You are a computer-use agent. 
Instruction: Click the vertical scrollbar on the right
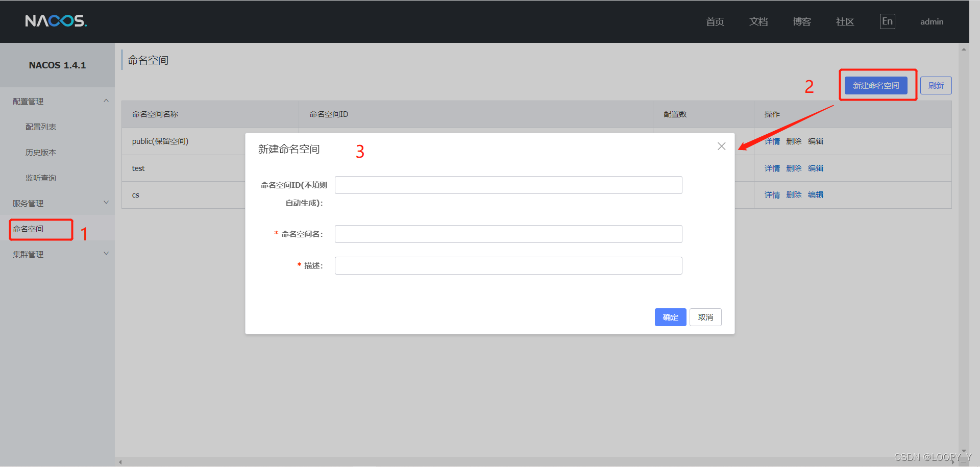tap(964, 250)
